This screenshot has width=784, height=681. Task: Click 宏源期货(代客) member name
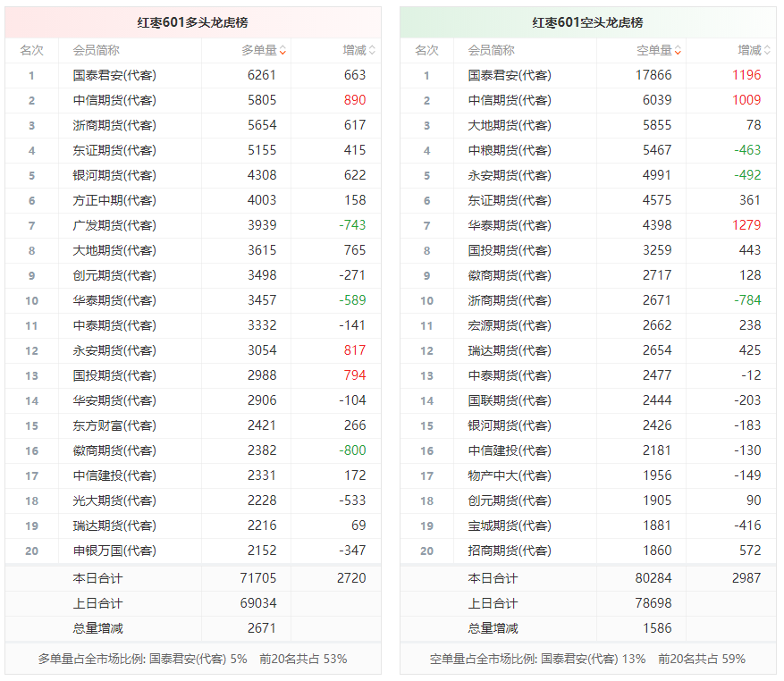point(510,325)
